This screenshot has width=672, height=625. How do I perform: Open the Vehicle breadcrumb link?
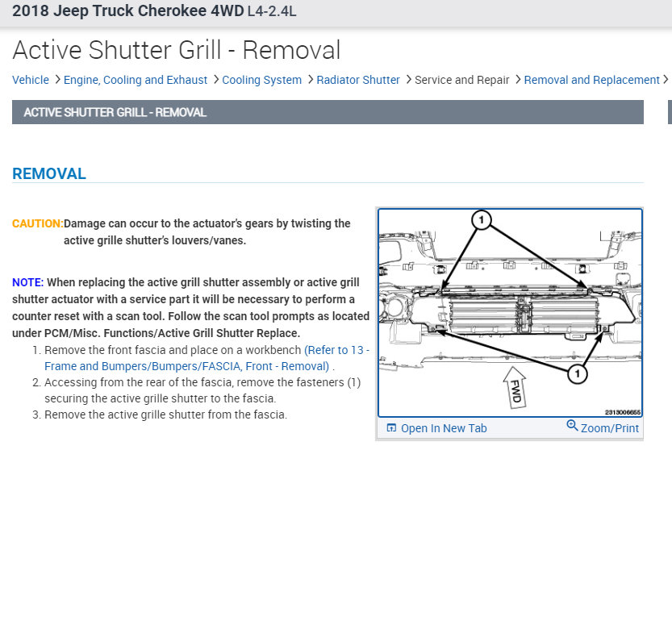31,80
